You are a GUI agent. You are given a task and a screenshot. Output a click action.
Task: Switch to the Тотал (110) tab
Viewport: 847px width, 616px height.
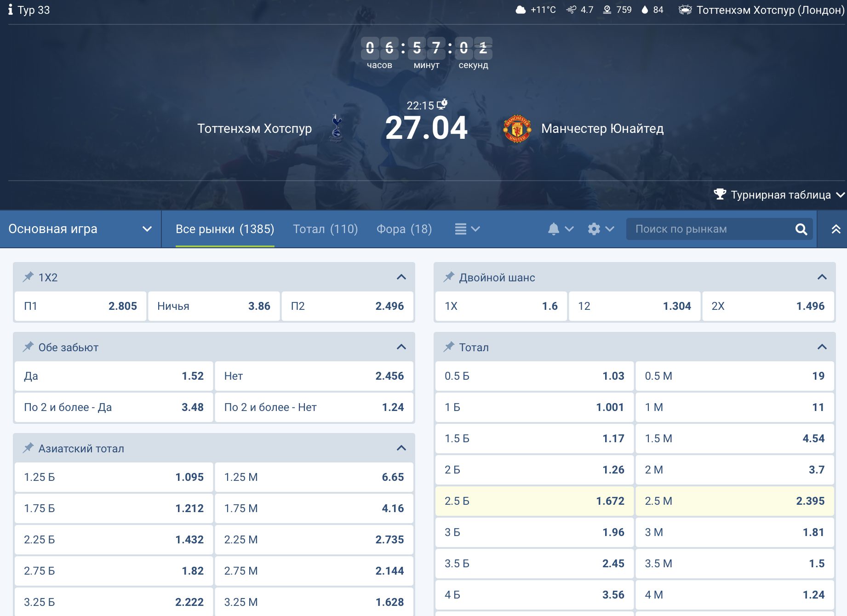[325, 229]
